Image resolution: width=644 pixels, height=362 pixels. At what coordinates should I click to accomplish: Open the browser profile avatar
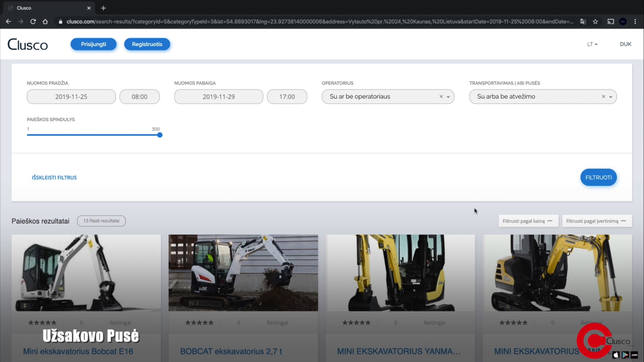pos(623,22)
